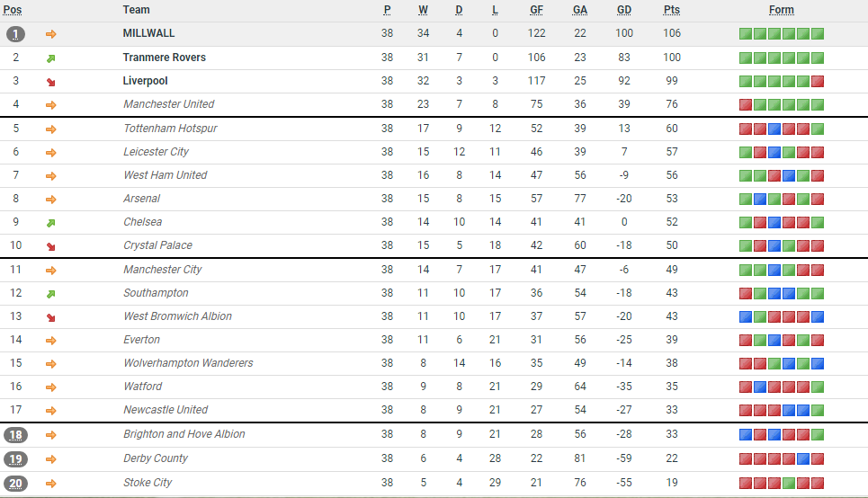Open the Tranmere Rovers team page
This screenshot has height=498, width=868.
(164, 58)
